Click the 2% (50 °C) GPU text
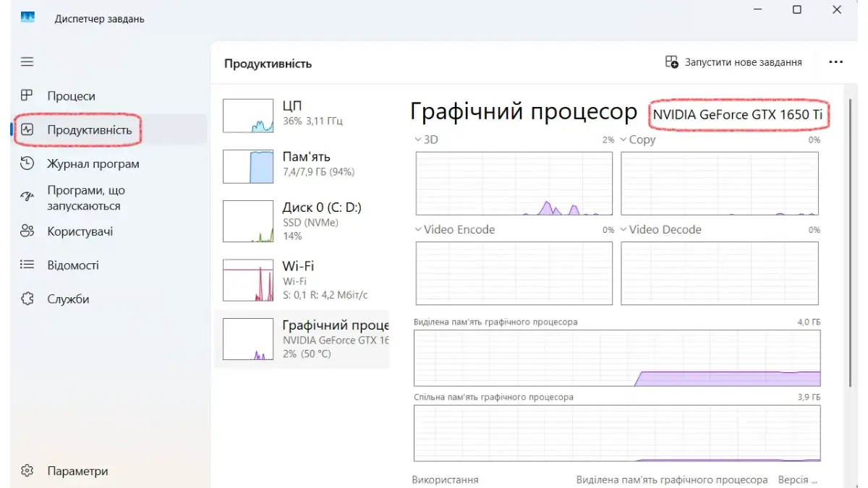This screenshot has height=488, width=868. [x=307, y=354]
